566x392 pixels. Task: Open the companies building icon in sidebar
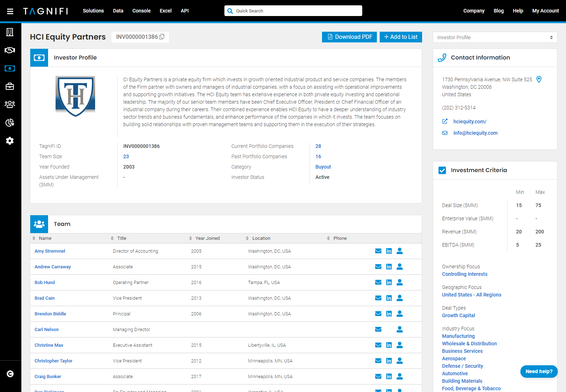tap(10, 32)
